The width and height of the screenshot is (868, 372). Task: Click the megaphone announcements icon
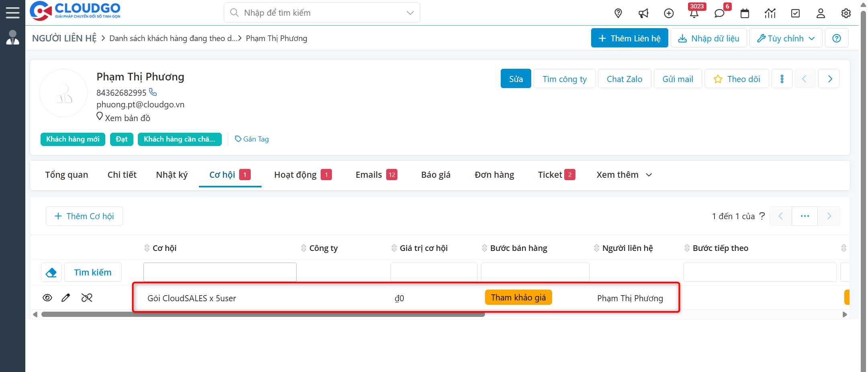point(643,13)
